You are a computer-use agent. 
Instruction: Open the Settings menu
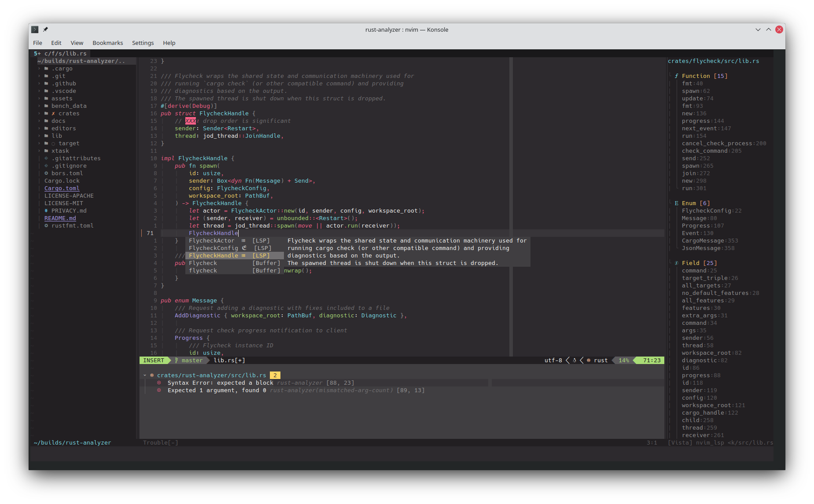[143, 43]
